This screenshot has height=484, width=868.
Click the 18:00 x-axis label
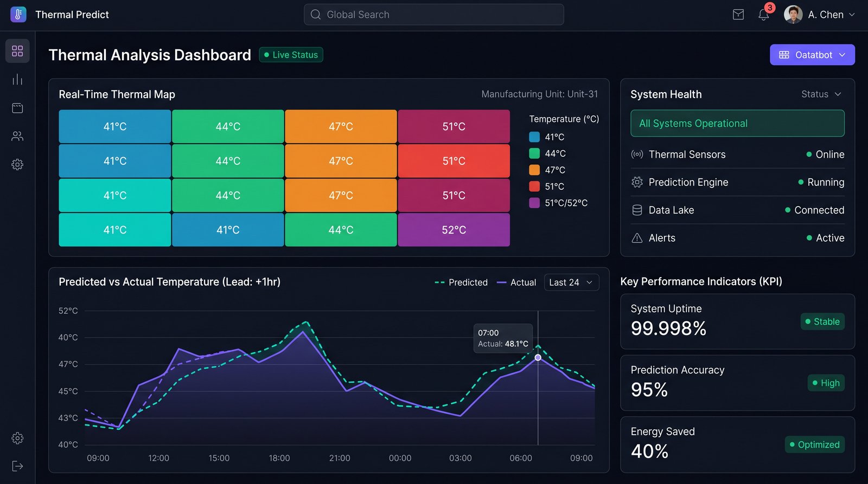[279, 458]
